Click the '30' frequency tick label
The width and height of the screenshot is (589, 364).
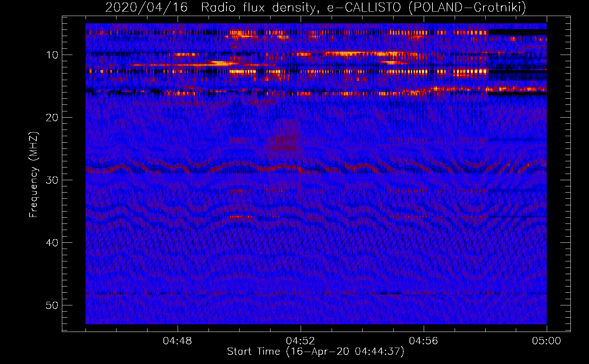pyautogui.click(x=52, y=180)
